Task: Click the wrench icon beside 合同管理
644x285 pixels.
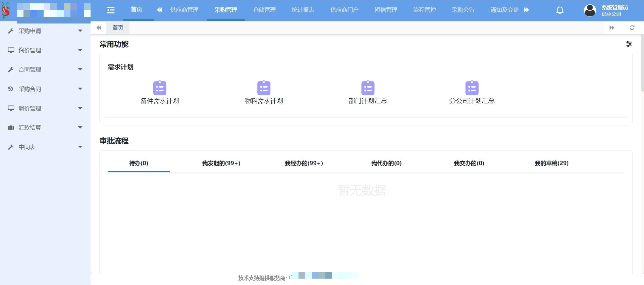Action: (11, 69)
